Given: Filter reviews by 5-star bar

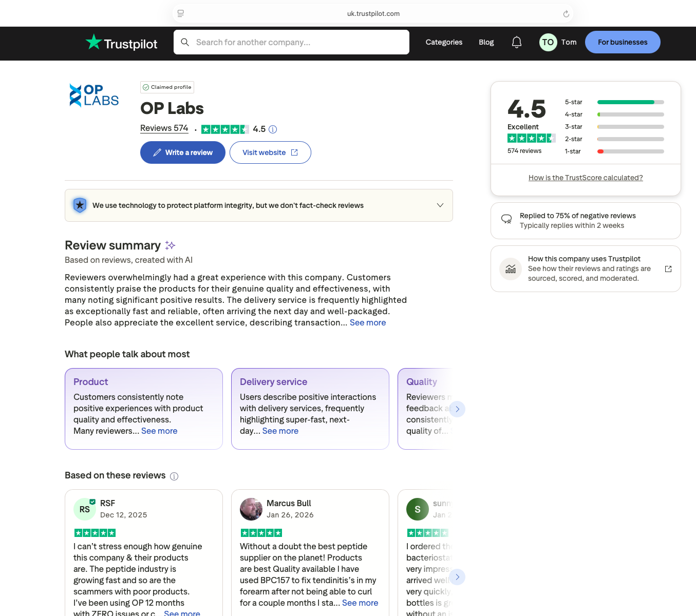Looking at the screenshot, I should click(630, 102).
